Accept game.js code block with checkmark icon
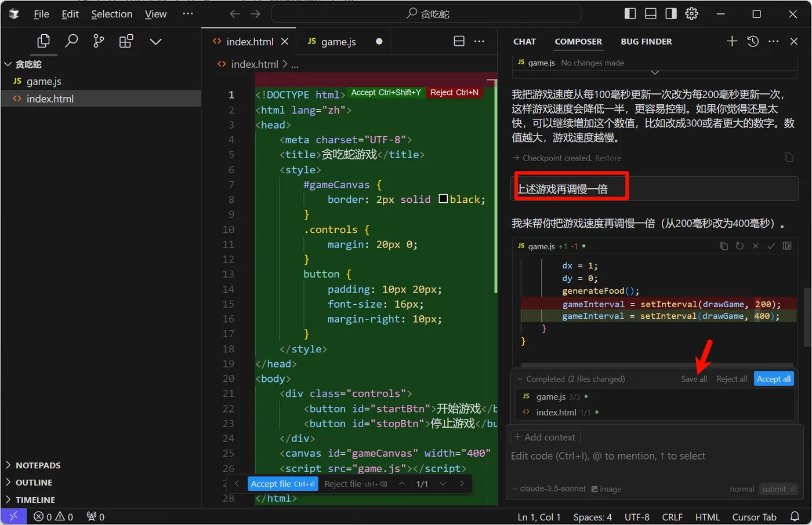812x525 pixels. (771, 246)
